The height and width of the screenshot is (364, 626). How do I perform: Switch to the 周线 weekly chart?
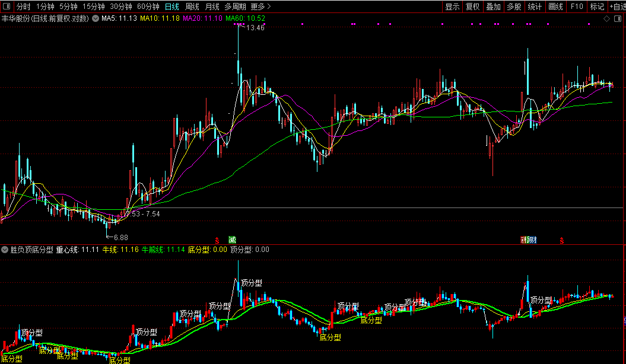coord(192,7)
